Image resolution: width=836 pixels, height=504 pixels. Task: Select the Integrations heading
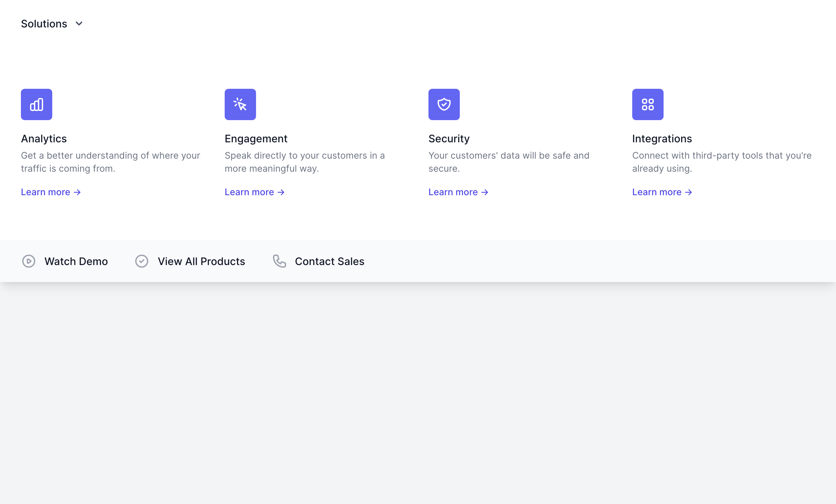[x=662, y=139]
